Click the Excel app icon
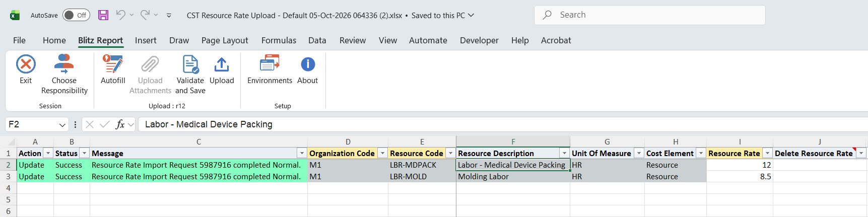 [15, 15]
